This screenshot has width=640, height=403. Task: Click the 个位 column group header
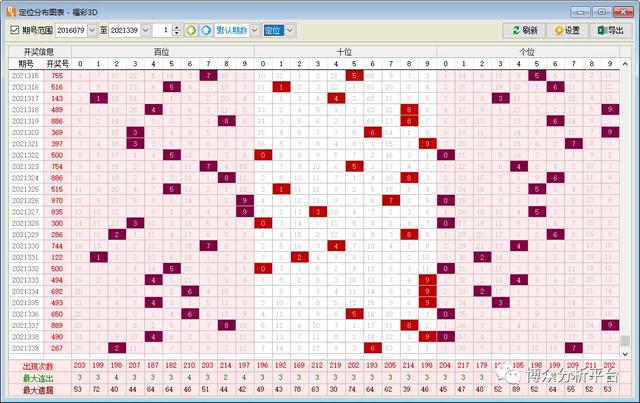pyautogui.click(x=527, y=50)
